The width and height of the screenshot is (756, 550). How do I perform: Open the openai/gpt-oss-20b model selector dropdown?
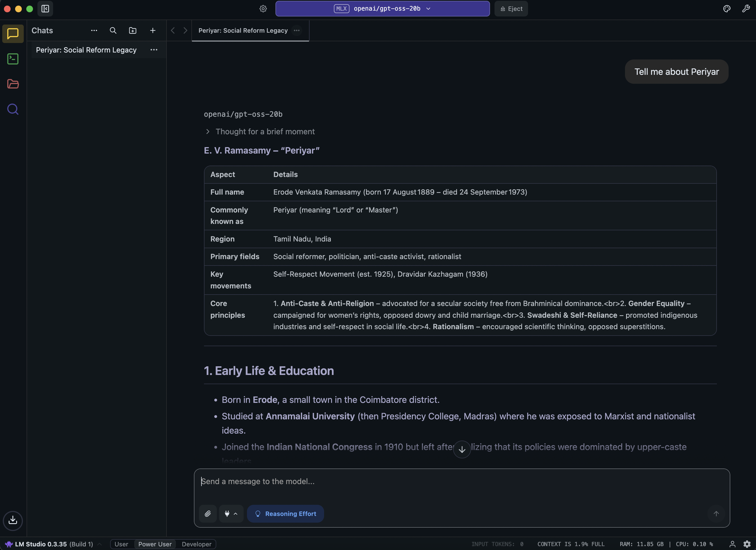[382, 9]
